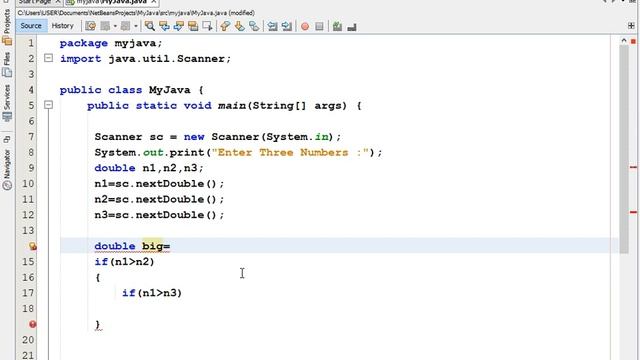Click the Find Selection magnifier icon
Viewport: 640px width, 360px height.
pyautogui.click(x=150, y=27)
